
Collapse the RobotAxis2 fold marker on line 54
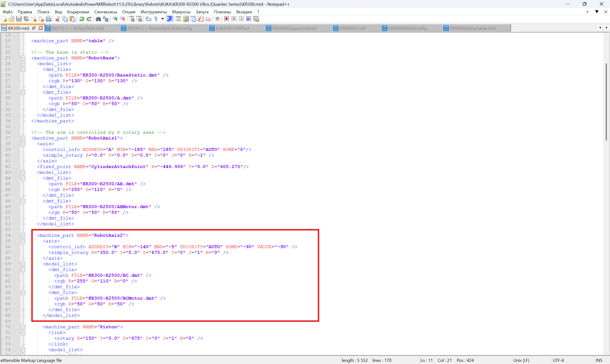23,235
